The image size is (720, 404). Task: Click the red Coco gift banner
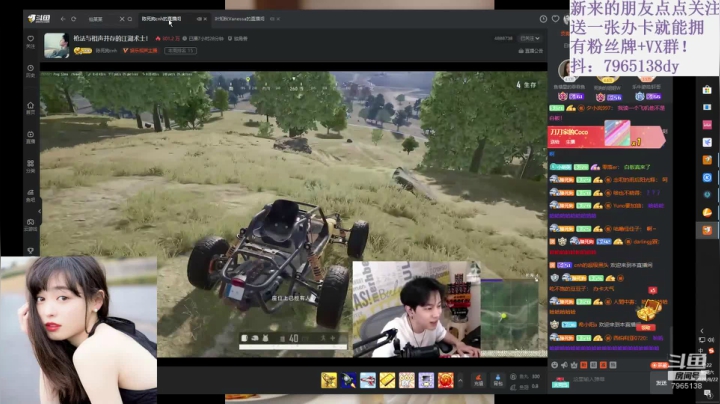(606, 135)
